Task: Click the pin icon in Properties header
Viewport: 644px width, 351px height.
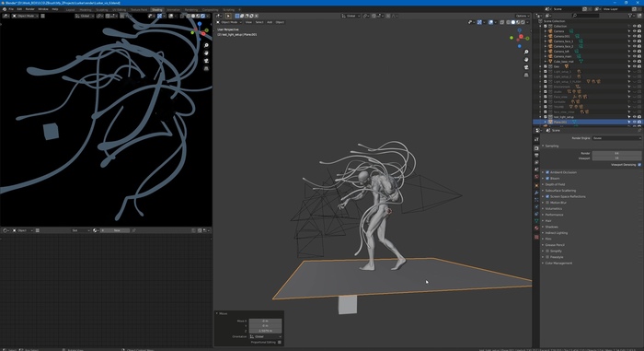Action: [639, 130]
